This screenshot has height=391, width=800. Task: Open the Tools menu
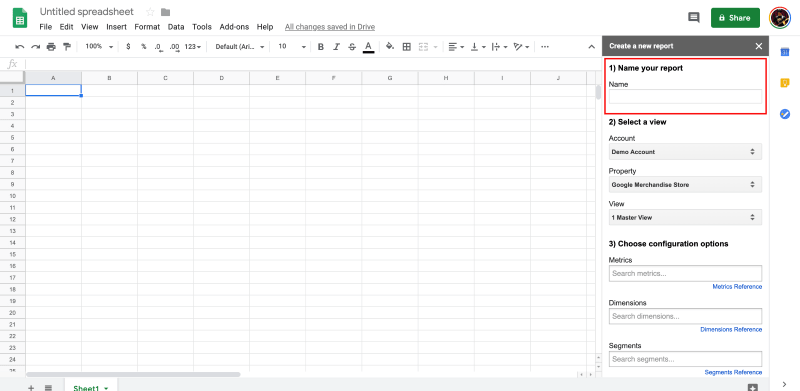tap(202, 27)
